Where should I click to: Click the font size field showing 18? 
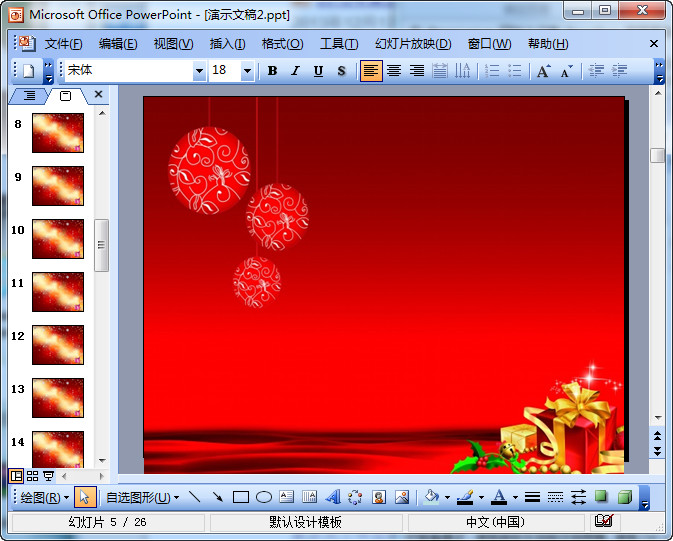click(225, 71)
